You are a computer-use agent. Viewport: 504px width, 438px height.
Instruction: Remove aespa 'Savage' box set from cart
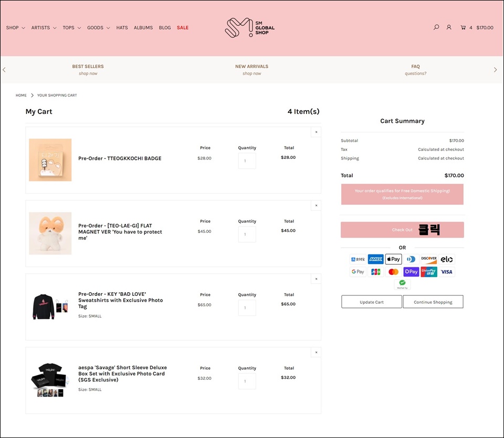[316, 352]
